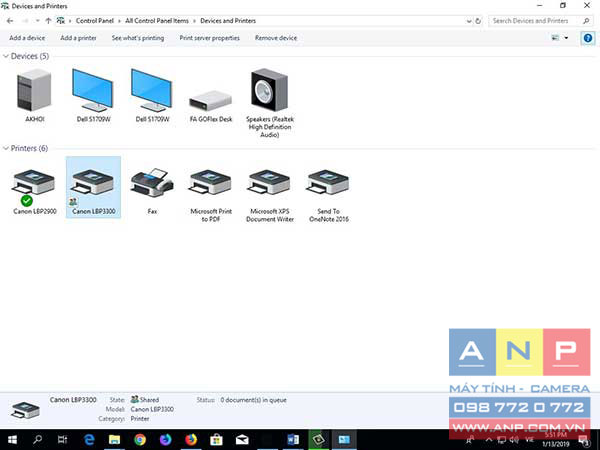Image resolution: width=600 pixels, height=450 pixels.
Task: Open Microsoft Store from taskbar
Action: (x=216, y=440)
